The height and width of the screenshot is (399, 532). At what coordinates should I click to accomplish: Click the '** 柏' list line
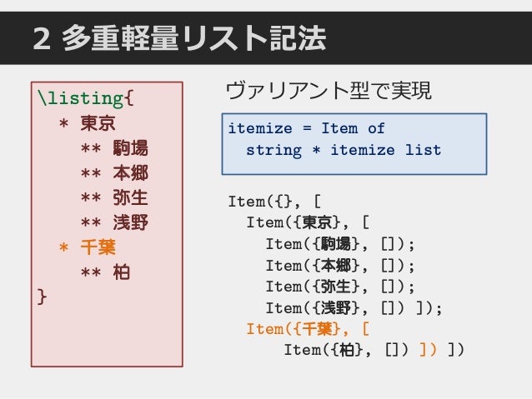(106, 272)
